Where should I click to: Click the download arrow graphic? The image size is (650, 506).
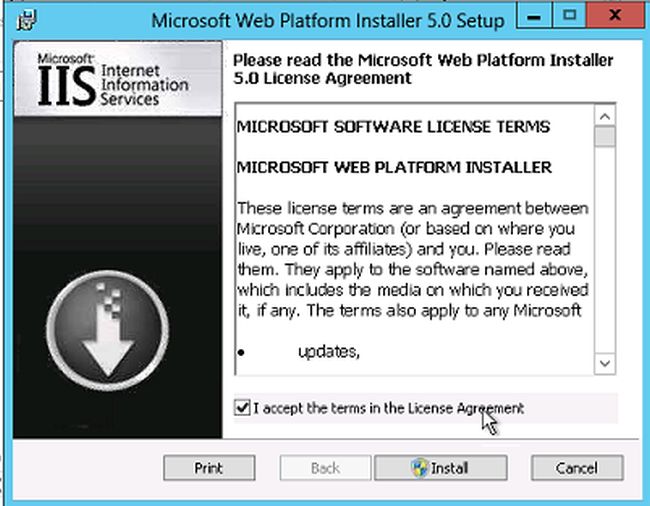(x=108, y=330)
